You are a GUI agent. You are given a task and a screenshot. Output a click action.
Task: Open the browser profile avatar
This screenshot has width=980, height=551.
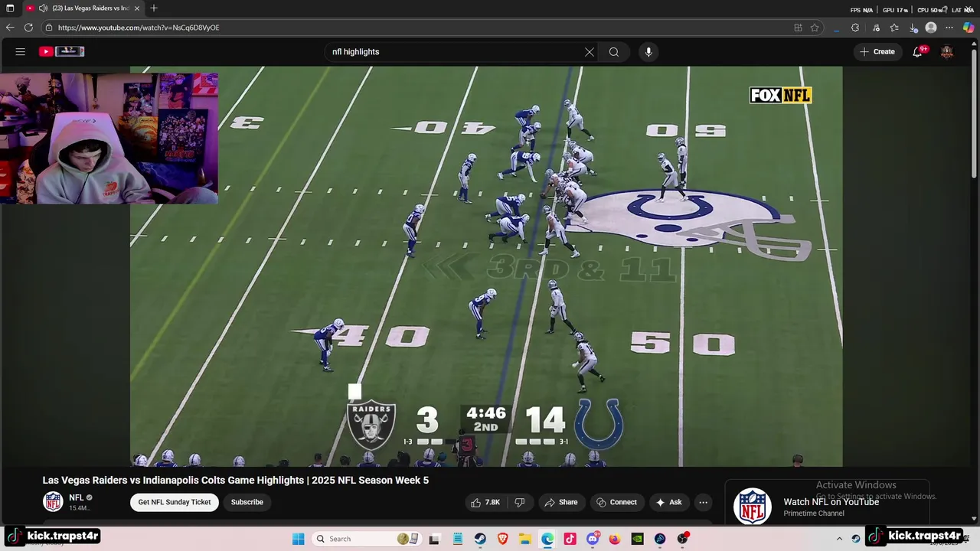point(931,28)
